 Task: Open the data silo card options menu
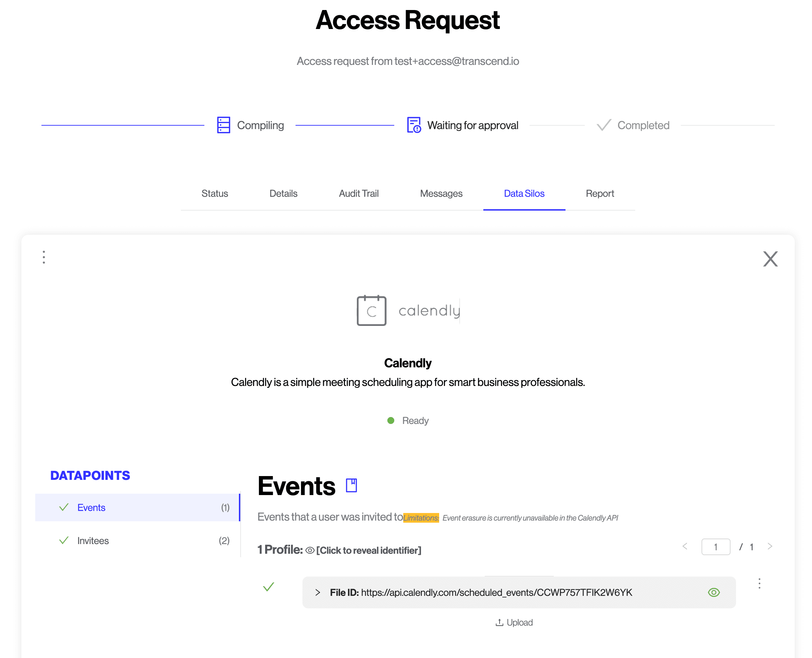(44, 257)
